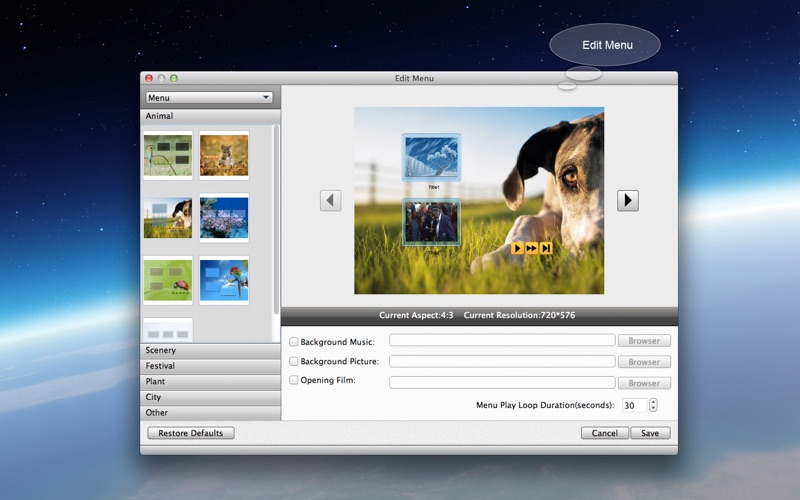Image resolution: width=800 pixels, height=500 pixels.
Task: Go to next menu page with right arrow
Action: point(627,200)
